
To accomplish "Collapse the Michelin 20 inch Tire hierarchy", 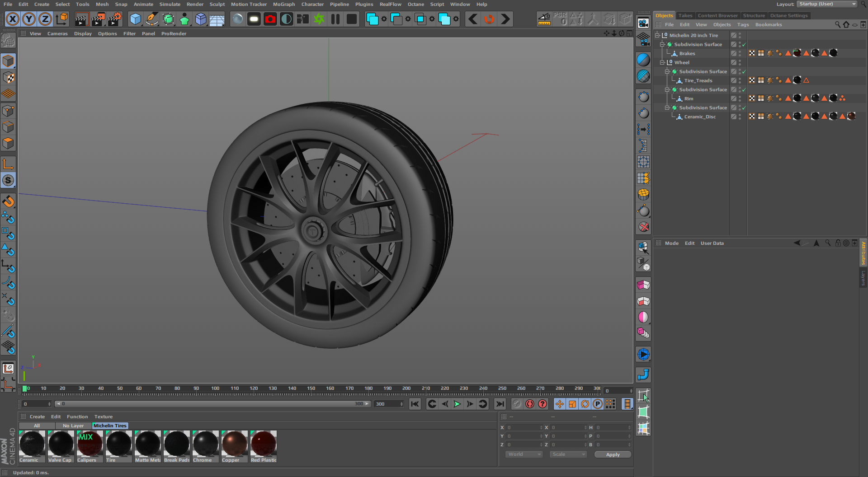I will [657, 35].
